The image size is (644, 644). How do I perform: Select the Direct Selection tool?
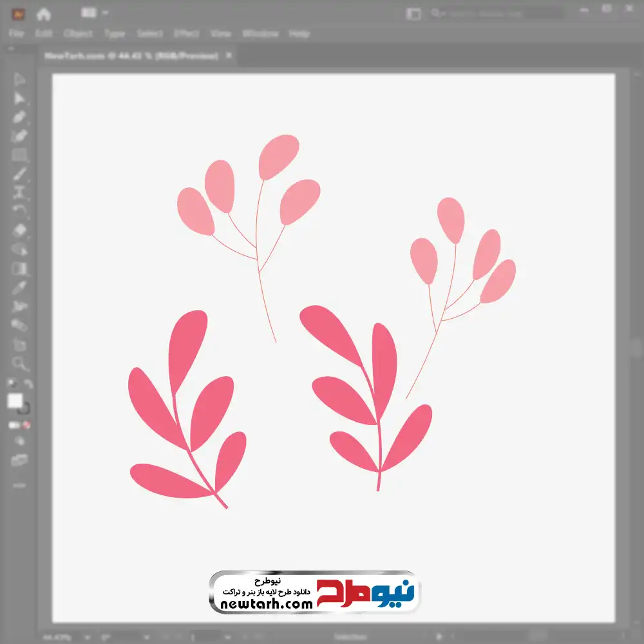click(19, 99)
